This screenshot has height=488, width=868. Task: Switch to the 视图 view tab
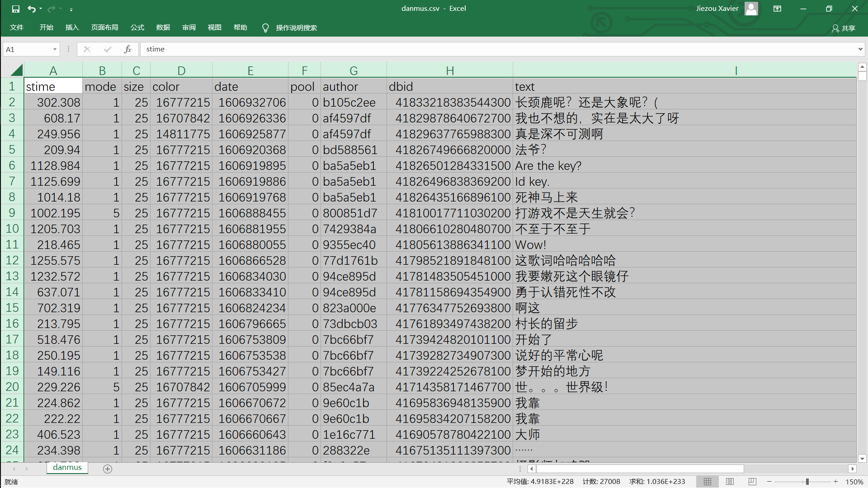point(215,28)
